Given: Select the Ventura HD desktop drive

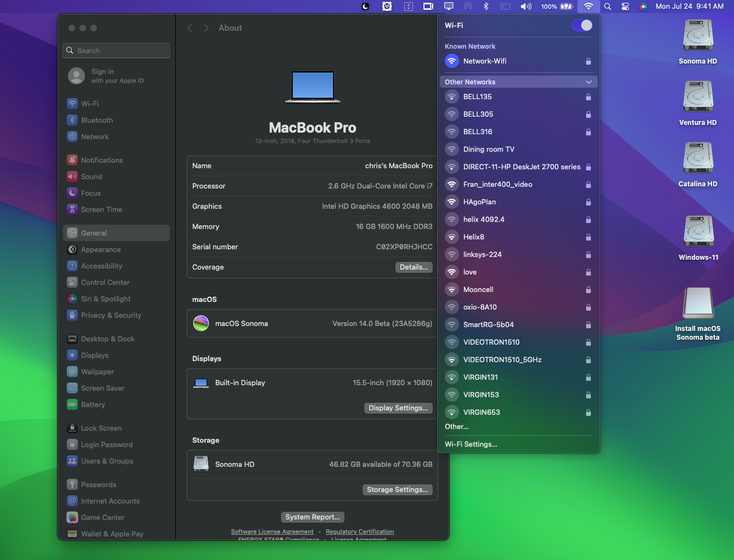Looking at the screenshot, I should 698,103.
